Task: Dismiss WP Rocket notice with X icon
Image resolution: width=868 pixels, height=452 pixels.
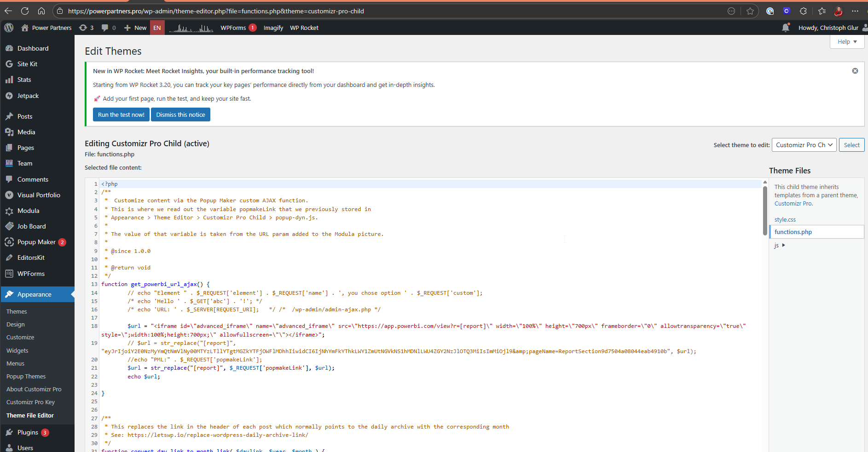Action: point(855,71)
